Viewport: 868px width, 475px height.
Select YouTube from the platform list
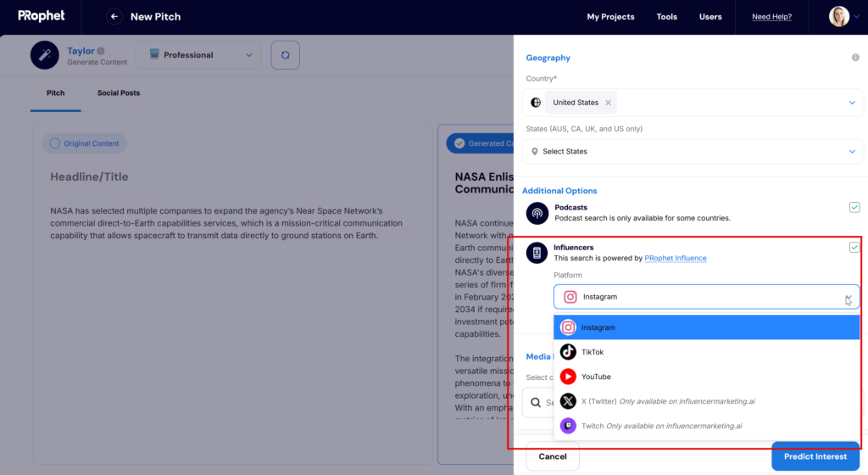[706, 377]
